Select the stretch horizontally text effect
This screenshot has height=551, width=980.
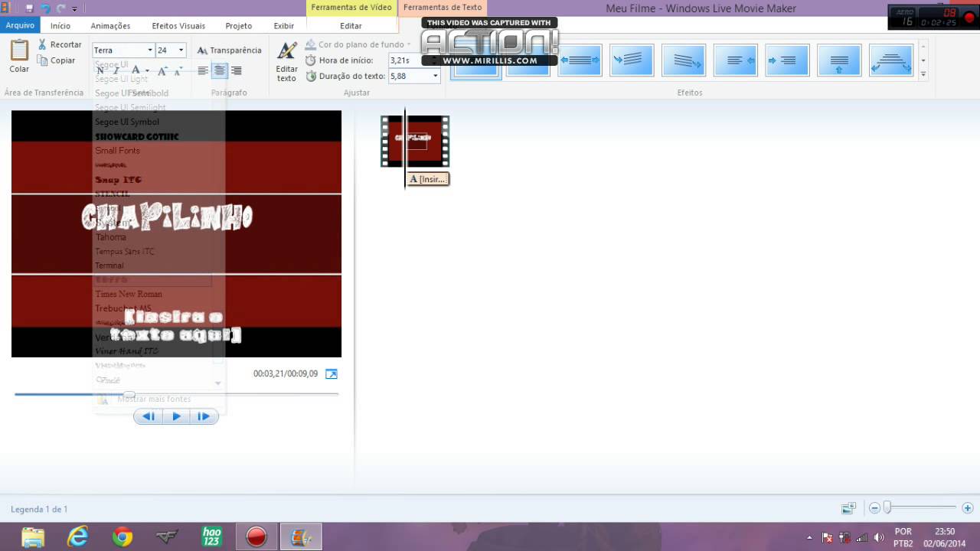pos(580,60)
